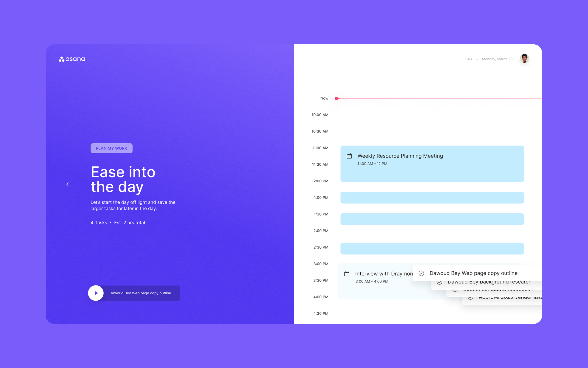The height and width of the screenshot is (368, 588).
Task: Click the 2:00 PM time label
Action: 321,231
